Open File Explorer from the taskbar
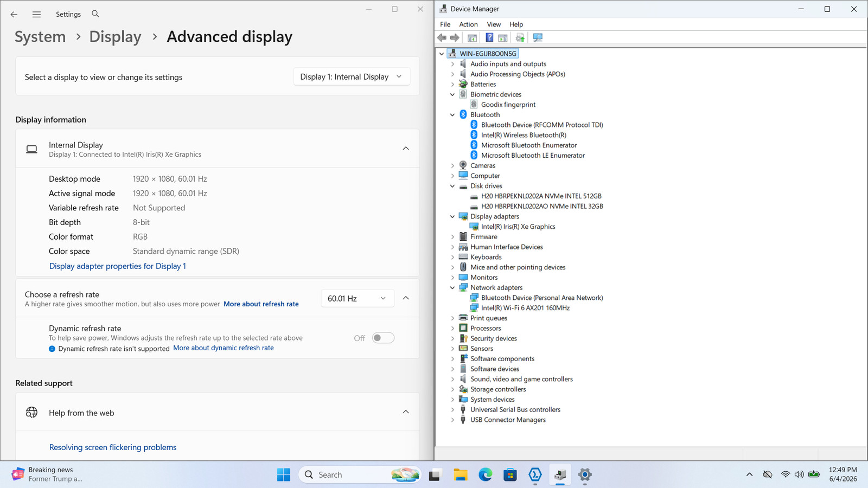The image size is (868, 488). pos(461,475)
